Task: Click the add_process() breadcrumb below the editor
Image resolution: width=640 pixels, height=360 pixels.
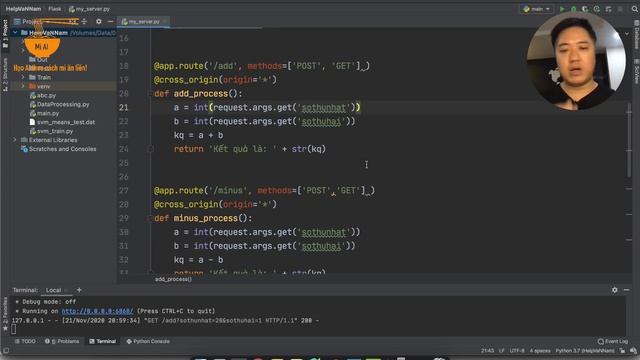Action: pos(173,279)
